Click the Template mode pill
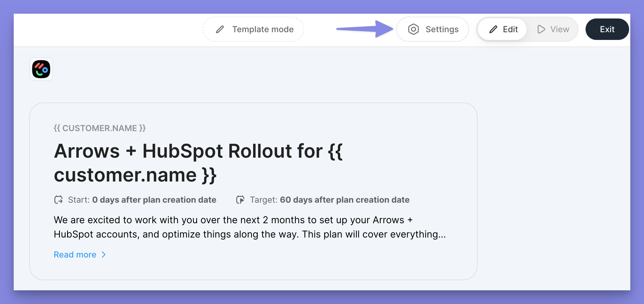The height and width of the screenshot is (304, 644). tap(253, 29)
